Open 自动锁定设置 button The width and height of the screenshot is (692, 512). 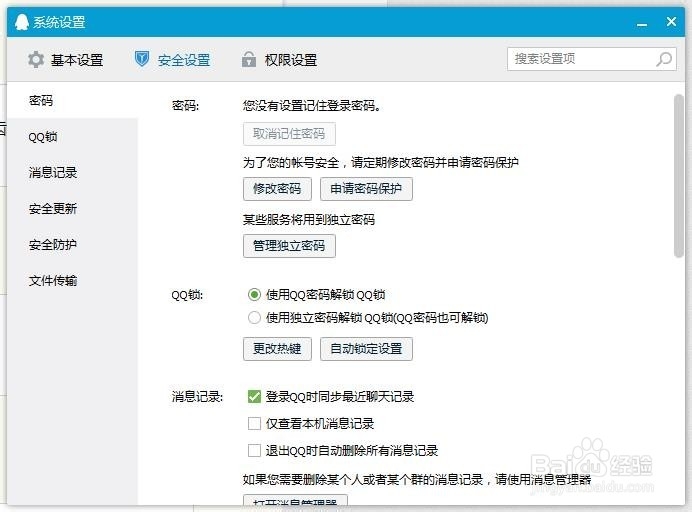coord(366,349)
